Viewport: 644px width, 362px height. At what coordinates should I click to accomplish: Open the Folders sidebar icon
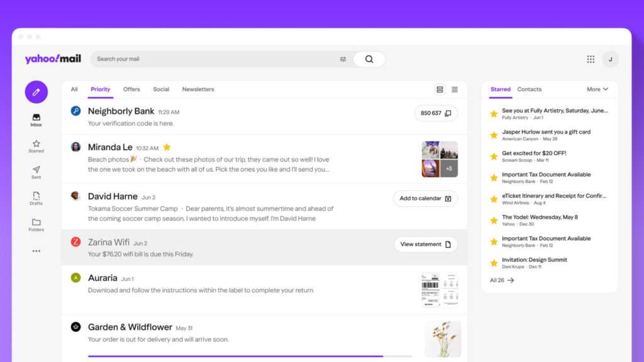point(36,225)
